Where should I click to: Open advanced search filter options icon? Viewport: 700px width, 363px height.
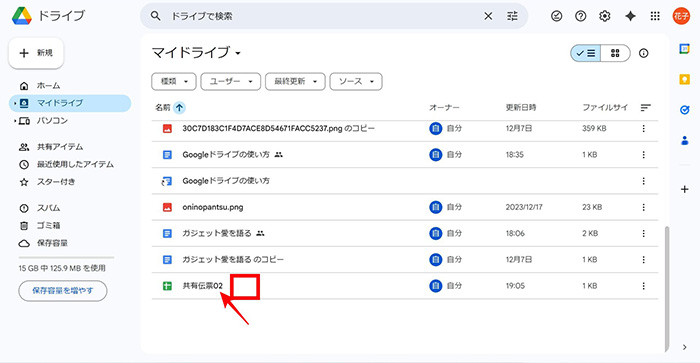click(512, 16)
